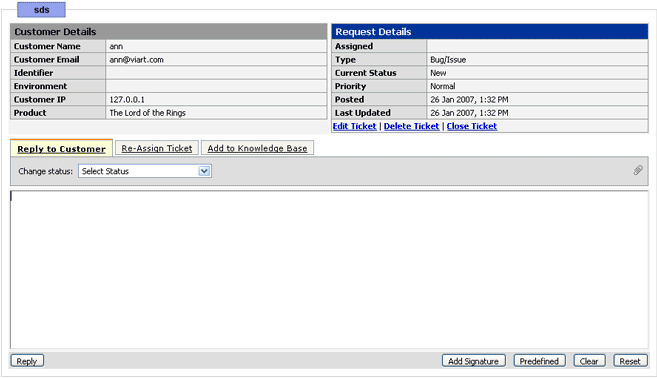This screenshot has height=378, width=657.
Task: Click the Edit Ticket link
Action: tap(354, 126)
